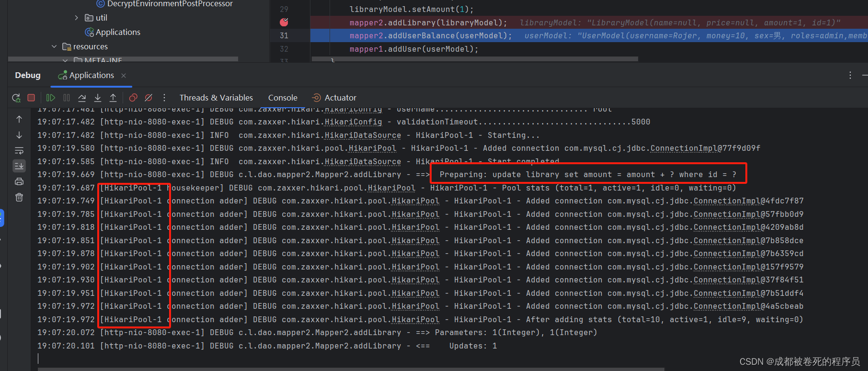Viewport: 868px width, 371px height.
Task: View breakpoints dialog
Action: tap(133, 98)
